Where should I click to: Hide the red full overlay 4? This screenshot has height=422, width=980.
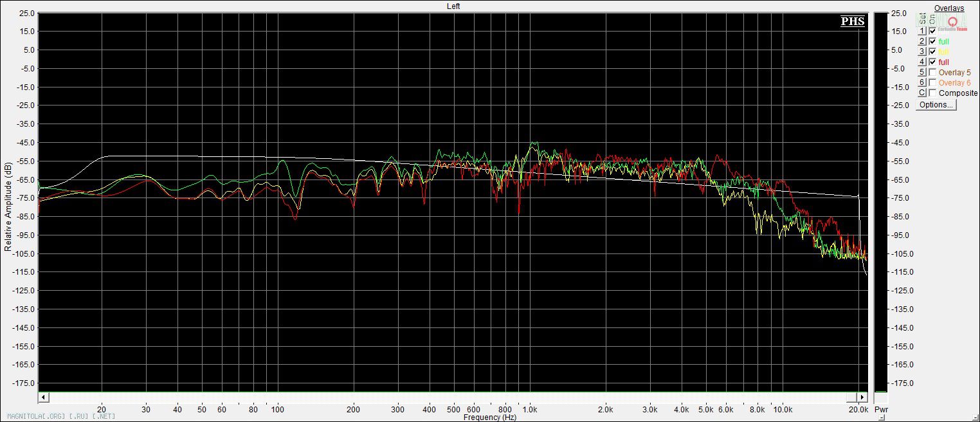tap(932, 62)
